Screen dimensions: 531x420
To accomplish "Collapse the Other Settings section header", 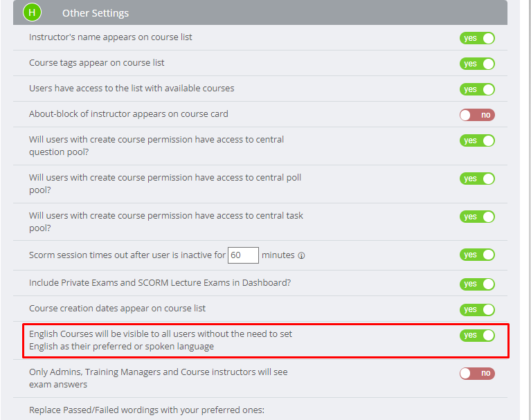I will 260,12.
